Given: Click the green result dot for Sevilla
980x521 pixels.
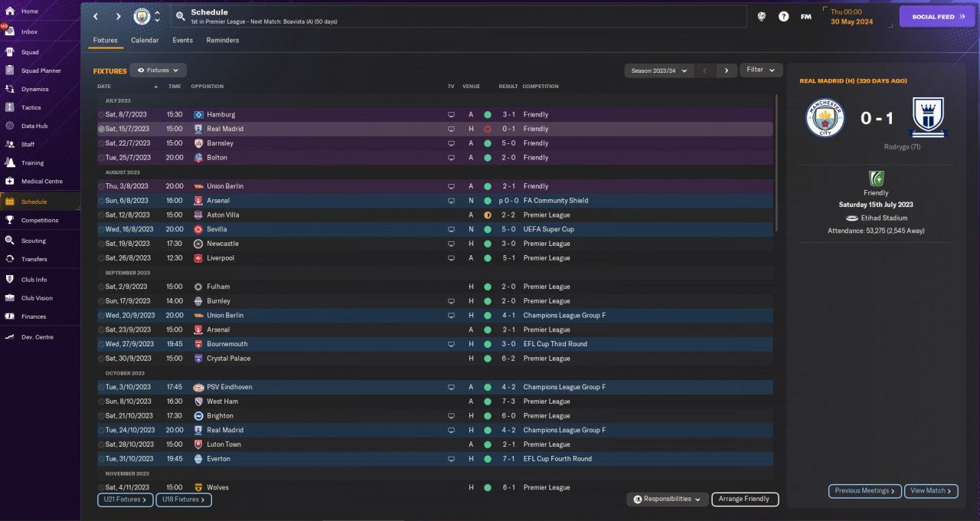Looking at the screenshot, I should (x=488, y=229).
